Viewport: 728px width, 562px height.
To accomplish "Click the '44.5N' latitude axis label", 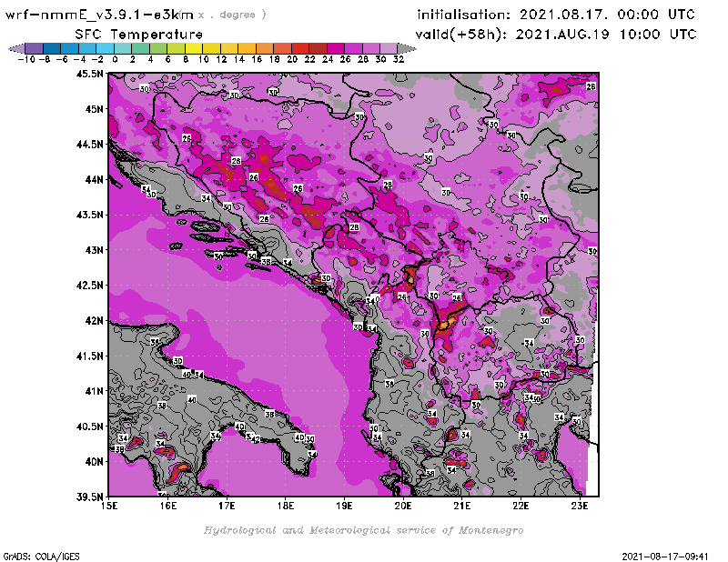I will pos(89,145).
